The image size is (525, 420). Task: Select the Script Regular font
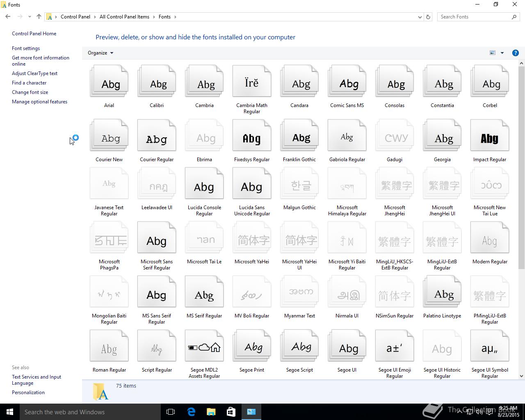coord(157,346)
